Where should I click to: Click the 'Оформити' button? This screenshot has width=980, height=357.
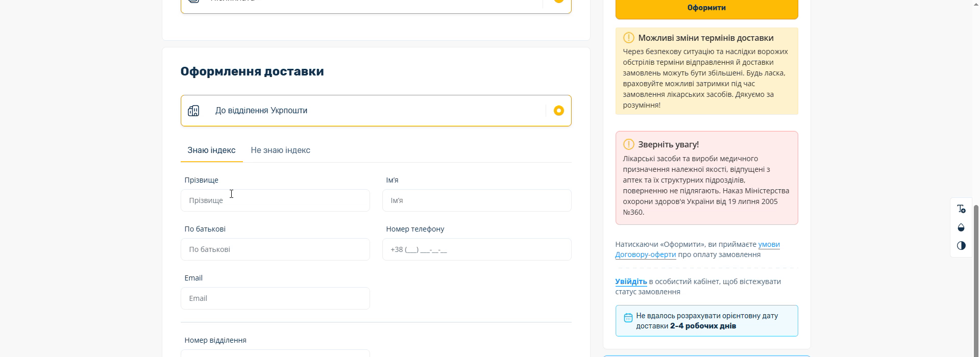(x=706, y=8)
